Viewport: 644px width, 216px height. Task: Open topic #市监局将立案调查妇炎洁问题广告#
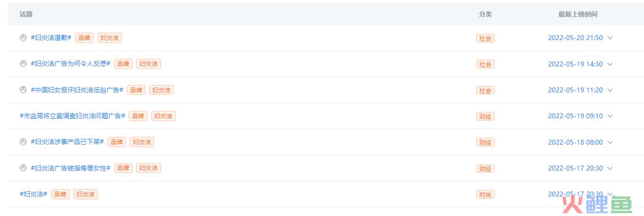pos(72,116)
